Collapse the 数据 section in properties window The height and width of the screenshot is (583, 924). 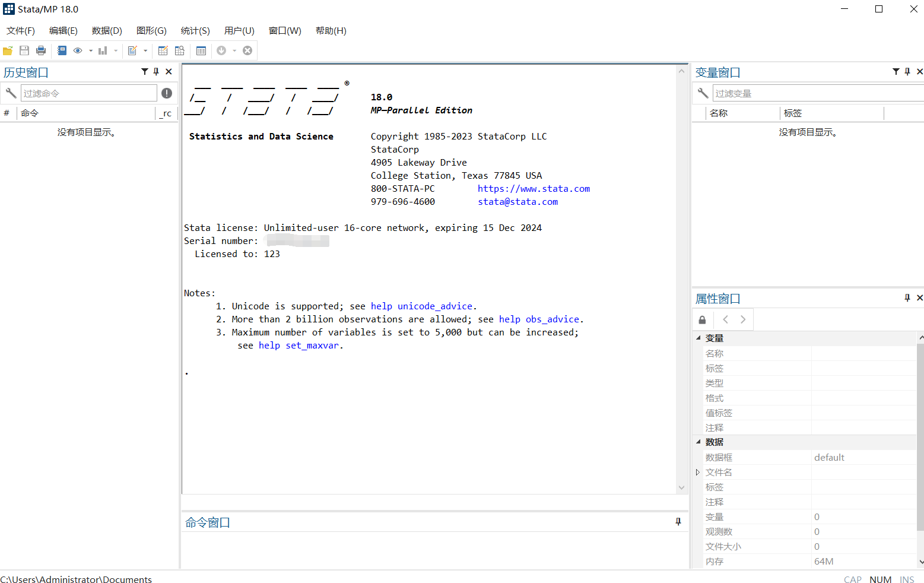pyautogui.click(x=698, y=442)
